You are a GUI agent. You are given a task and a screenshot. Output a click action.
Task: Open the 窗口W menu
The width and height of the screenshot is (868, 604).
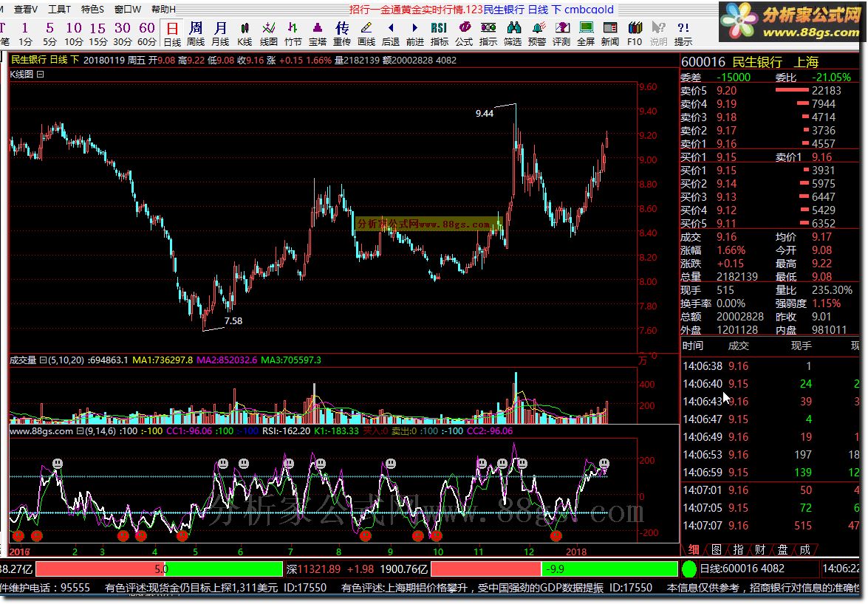pos(127,9)
